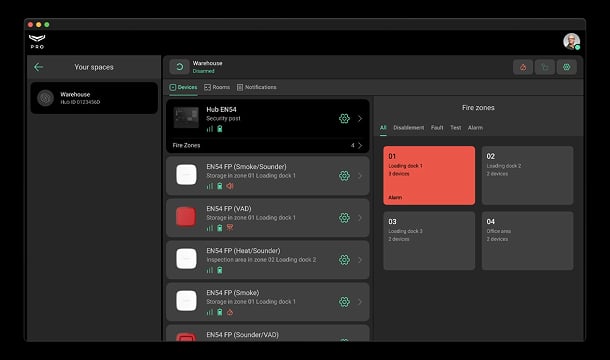The width and height of the screenshot is (610, 360).
Task: Switch to the Devices tab
Action: [x=183, y=87]
